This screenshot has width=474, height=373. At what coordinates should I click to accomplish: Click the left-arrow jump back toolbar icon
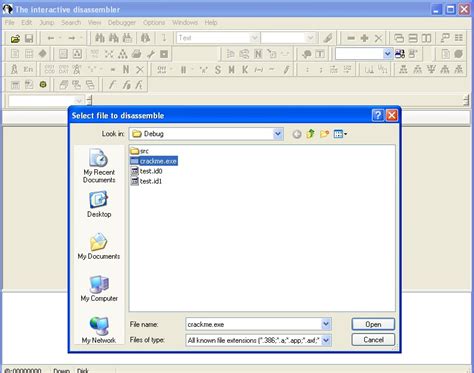[51, 38]
